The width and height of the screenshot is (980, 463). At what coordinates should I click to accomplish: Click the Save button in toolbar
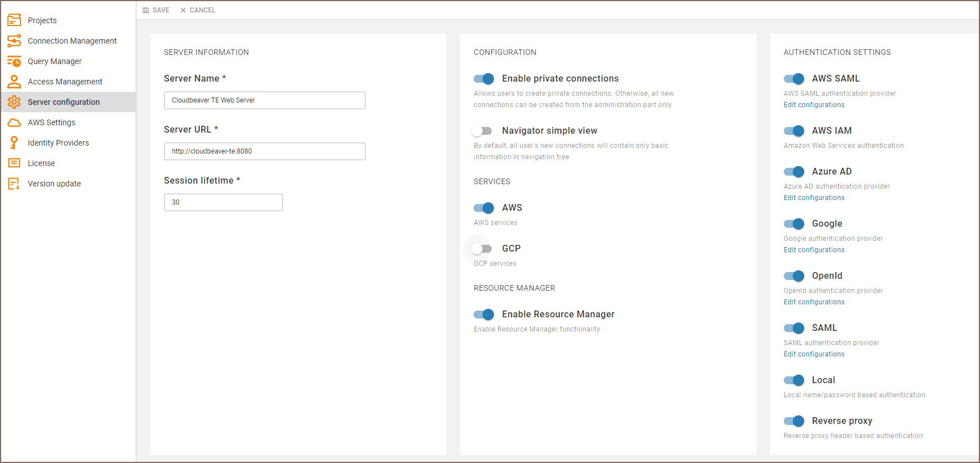(x=156, y=10)
